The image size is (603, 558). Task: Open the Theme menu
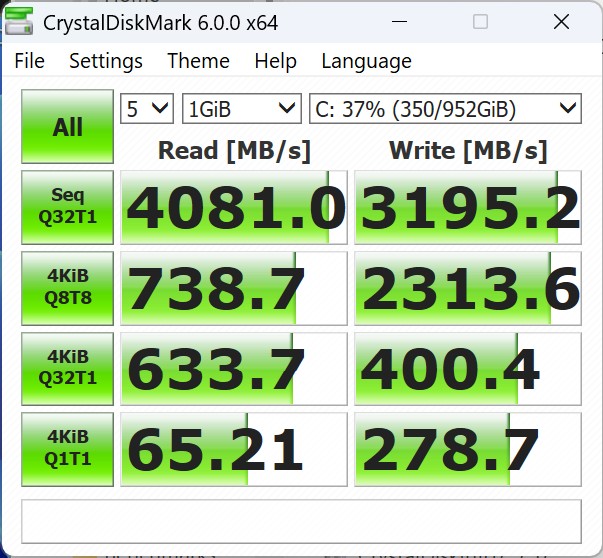coord(198,61)
